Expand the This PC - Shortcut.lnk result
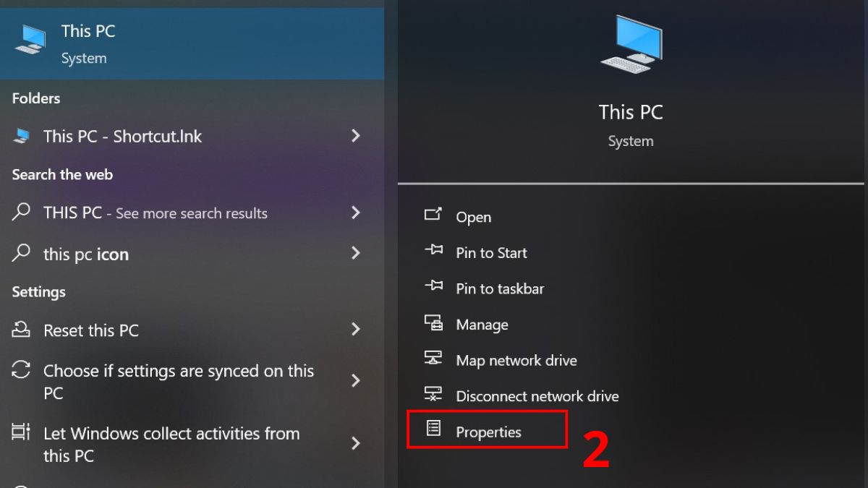This screenshot has width=868, height=488. point(356,136)
